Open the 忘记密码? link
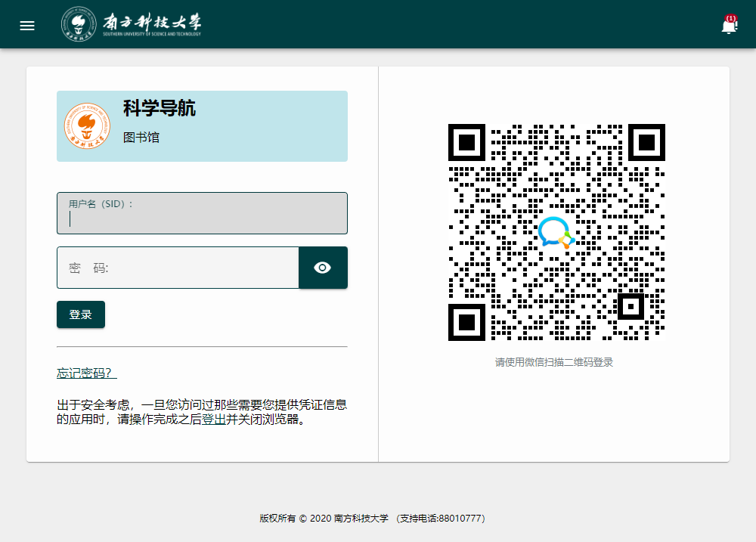This screenshot has height=542, width=756. tap(86, 373)
